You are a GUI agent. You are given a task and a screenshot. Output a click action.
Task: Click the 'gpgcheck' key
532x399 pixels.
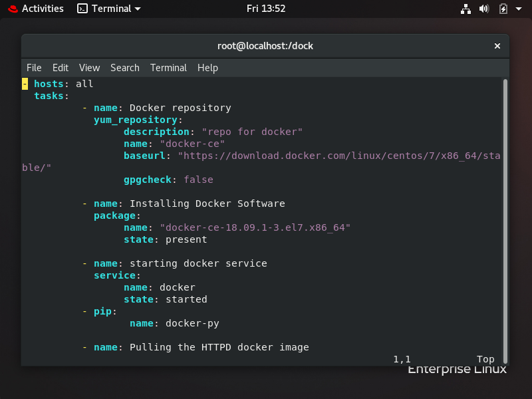pyautogui.click(x=148, y=180)
